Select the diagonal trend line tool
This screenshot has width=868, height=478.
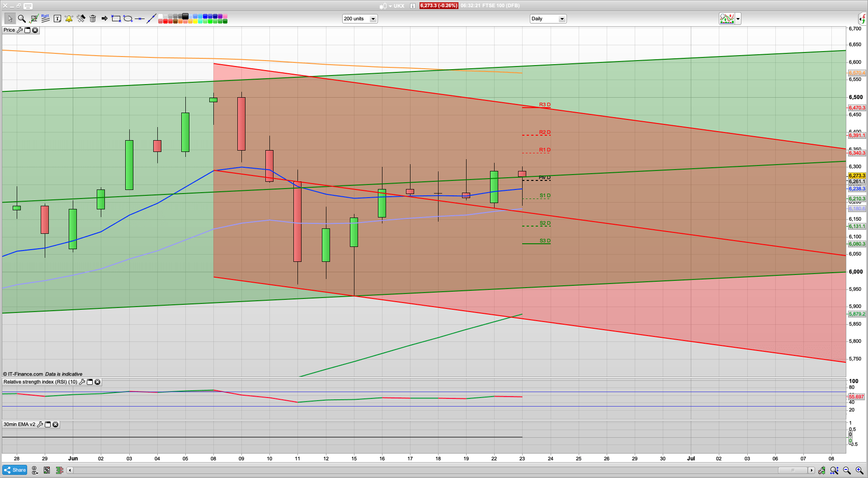tap(151, 19)
